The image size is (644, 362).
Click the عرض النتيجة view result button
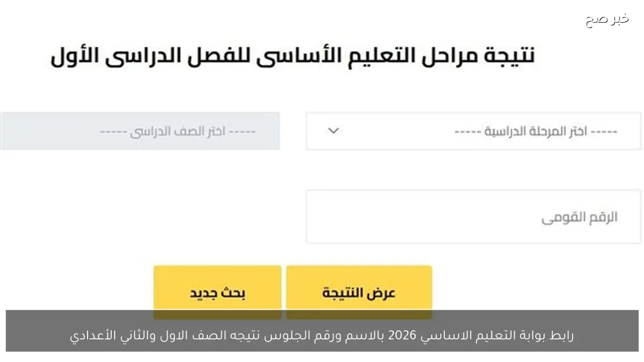[359, 292]
